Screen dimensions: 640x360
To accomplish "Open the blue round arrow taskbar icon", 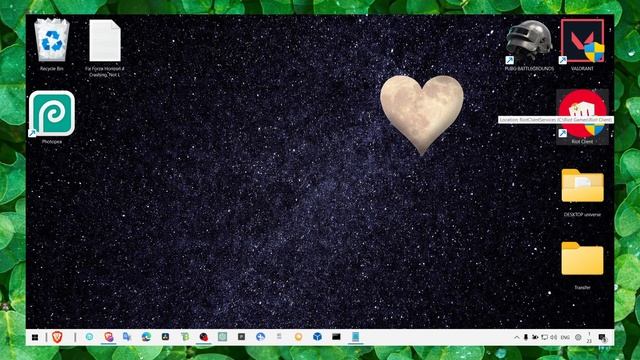I will coord(260,337).
